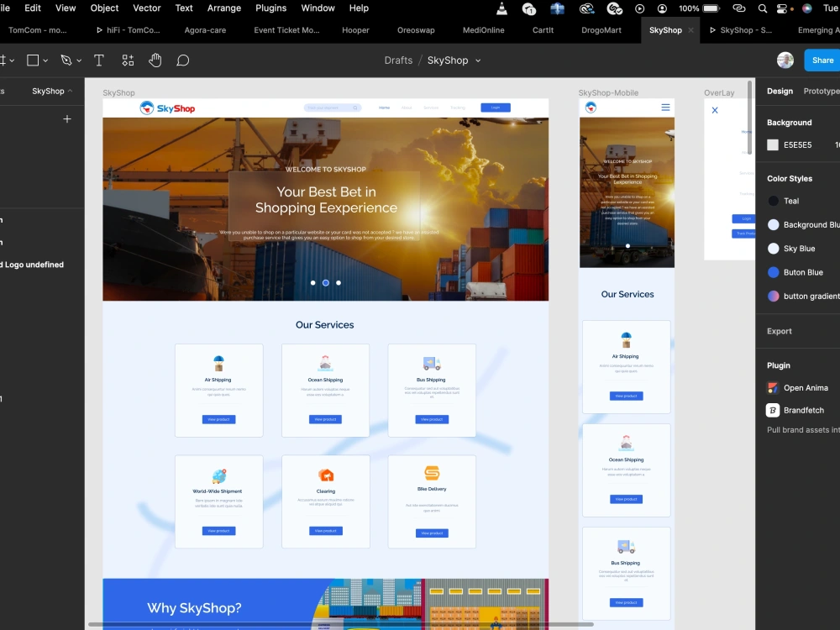The image size is (840, 630).
Task: Select the Sky Blue color style swatch
Action: [x=773, y=249]
